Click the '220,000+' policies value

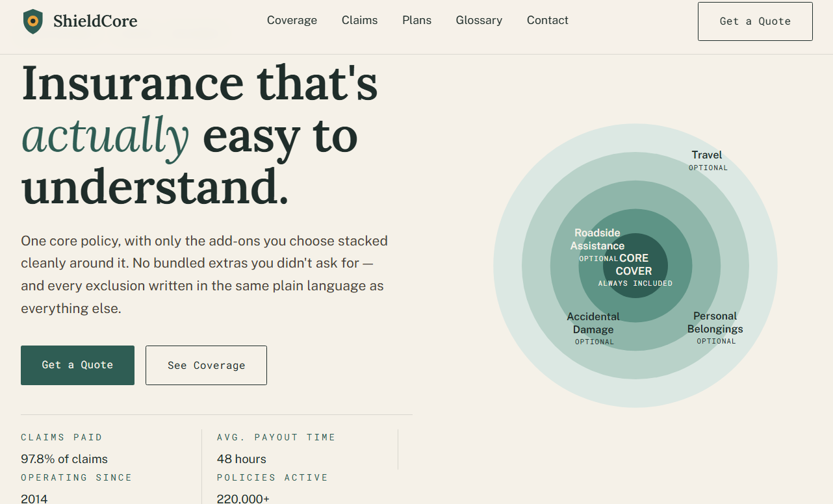243,499
